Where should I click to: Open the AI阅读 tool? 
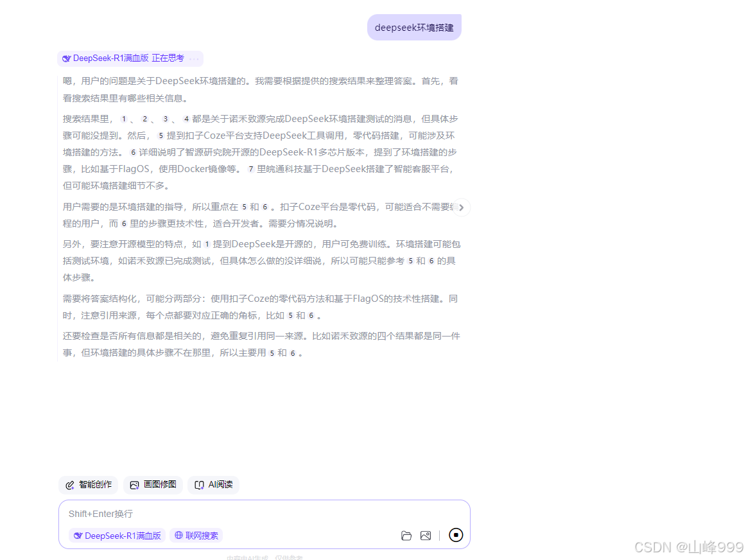coord(214,485)
